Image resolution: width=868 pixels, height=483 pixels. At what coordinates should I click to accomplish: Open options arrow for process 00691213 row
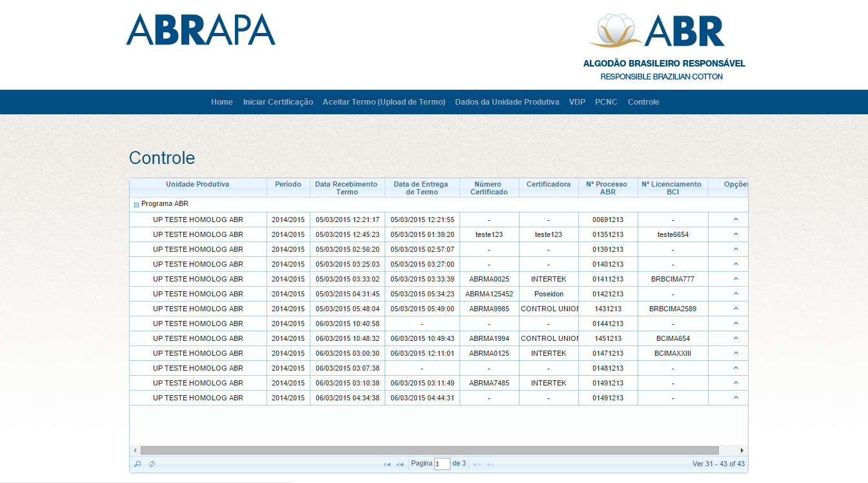point(736,220)
